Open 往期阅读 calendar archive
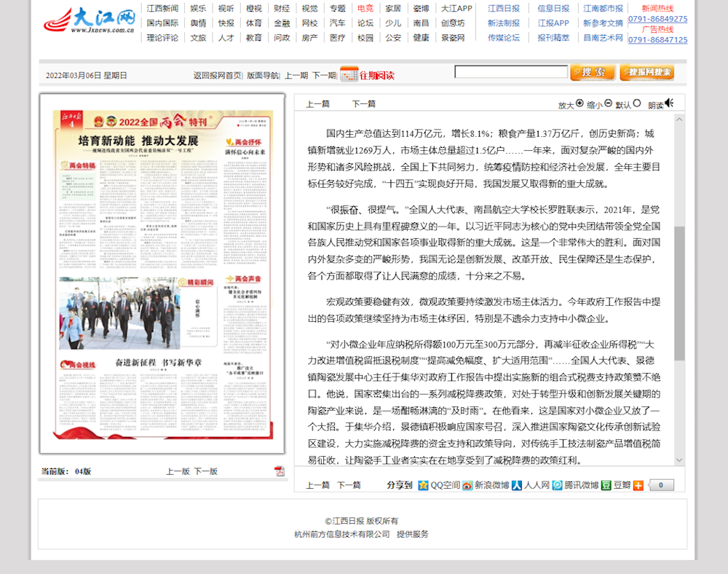728x574 pixels. 368,74
